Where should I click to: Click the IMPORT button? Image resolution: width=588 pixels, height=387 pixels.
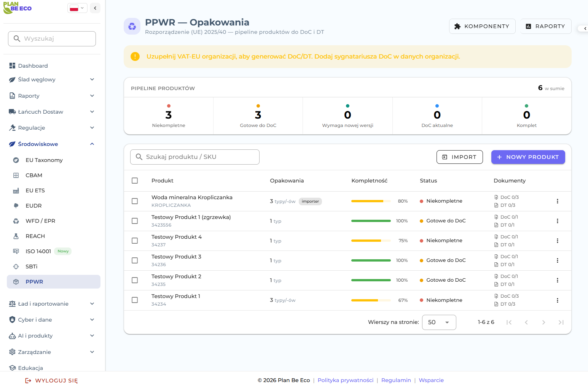point(459,157)
